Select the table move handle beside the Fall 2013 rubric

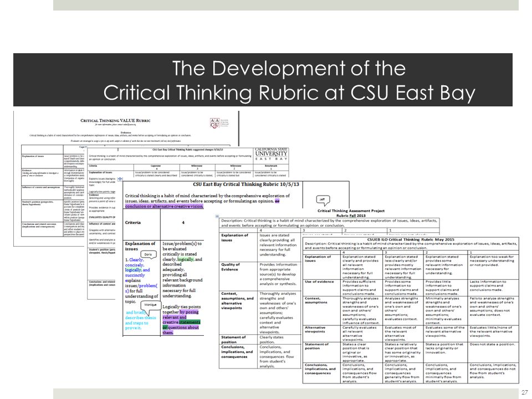[217, 216]
